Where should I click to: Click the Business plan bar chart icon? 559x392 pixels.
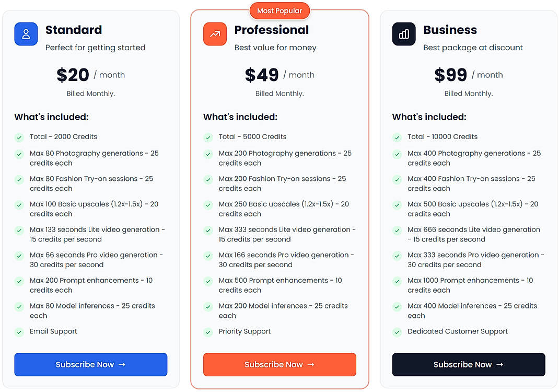pos(404,33)
